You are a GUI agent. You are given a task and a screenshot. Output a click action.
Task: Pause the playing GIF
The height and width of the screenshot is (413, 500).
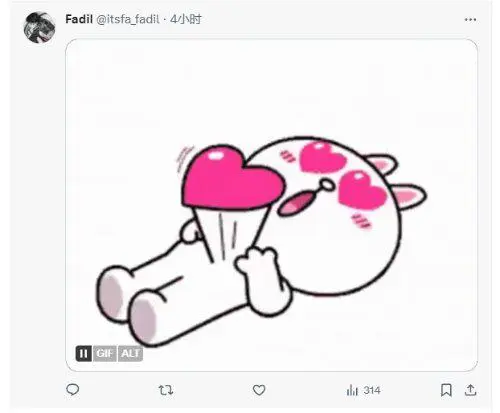point(84,354)
